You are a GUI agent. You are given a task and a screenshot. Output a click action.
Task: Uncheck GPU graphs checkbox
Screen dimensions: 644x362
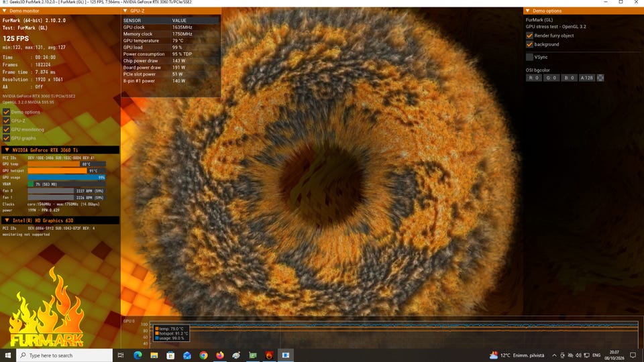[x=6, y=138]
